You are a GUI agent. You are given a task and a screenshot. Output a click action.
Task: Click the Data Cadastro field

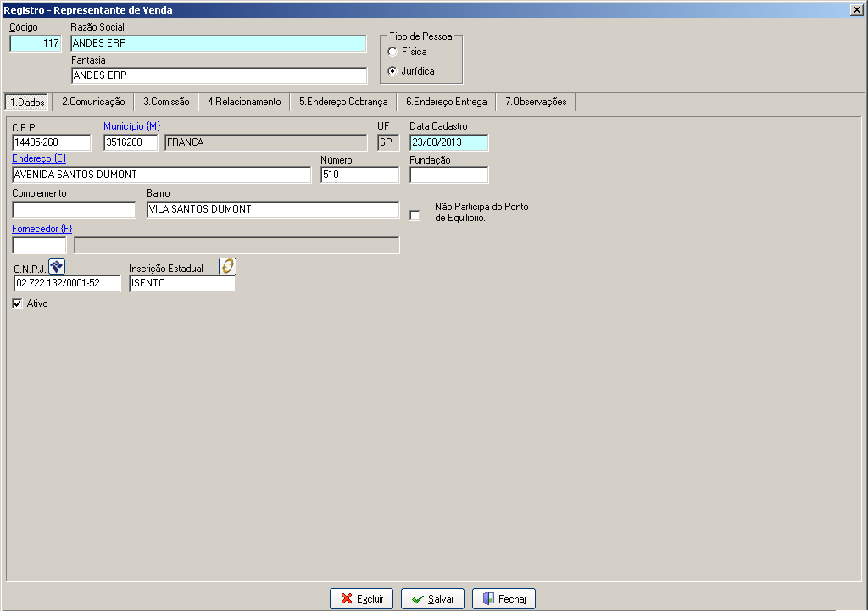pyautogui.click(x=449, y=142)
